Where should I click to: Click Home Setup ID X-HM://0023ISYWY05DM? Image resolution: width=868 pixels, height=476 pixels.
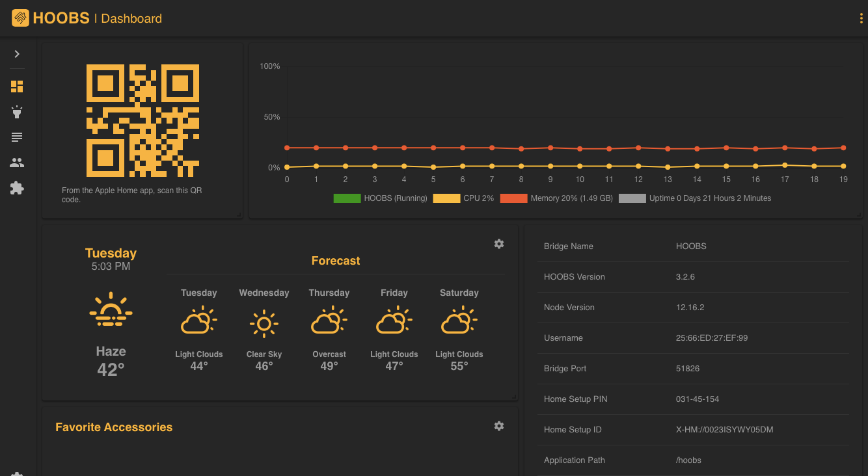[725, 430]
